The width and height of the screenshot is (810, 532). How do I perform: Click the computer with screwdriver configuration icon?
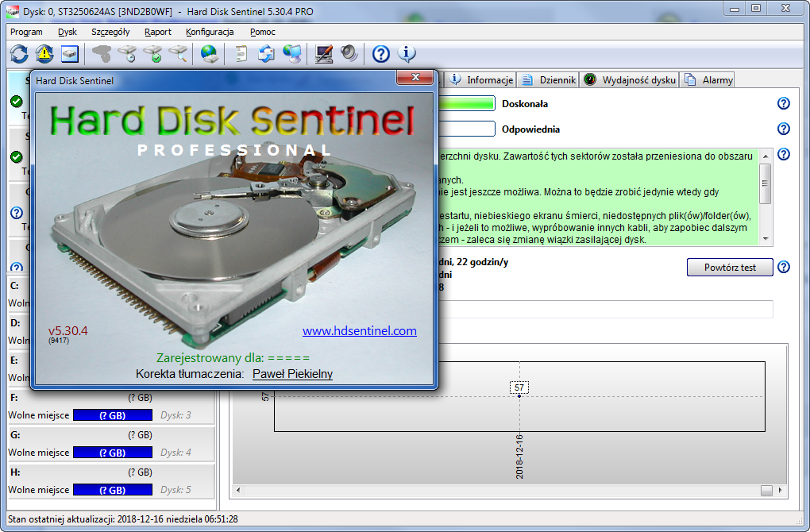point(323,54)
